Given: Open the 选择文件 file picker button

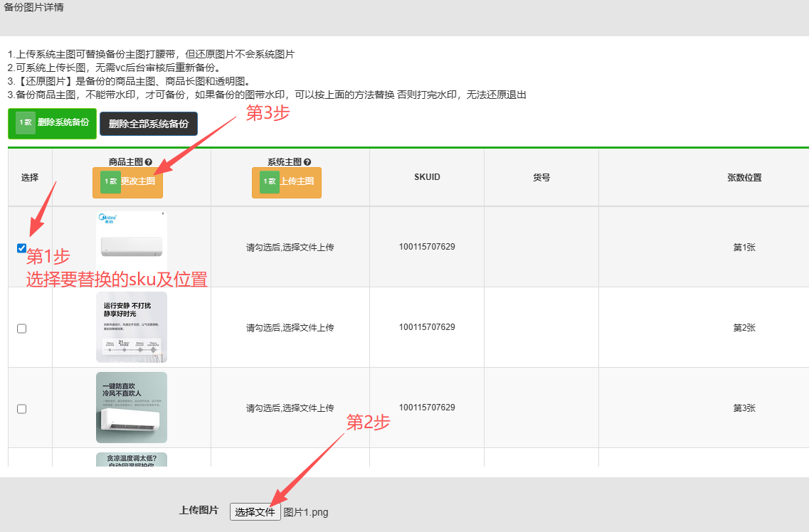Looking at the screenshot, I should (255, 511).
